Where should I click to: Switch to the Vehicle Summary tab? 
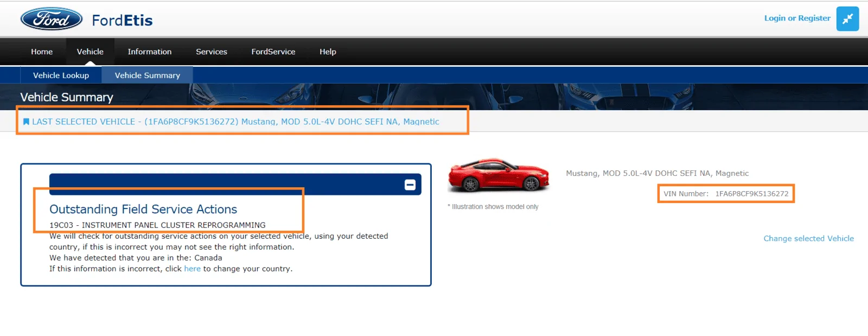[147, 75]
